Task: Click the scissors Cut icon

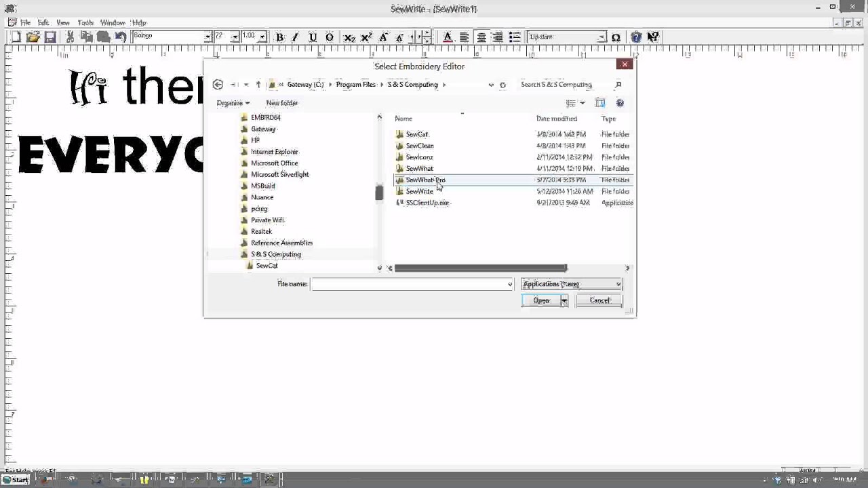Action: [70, 37]
